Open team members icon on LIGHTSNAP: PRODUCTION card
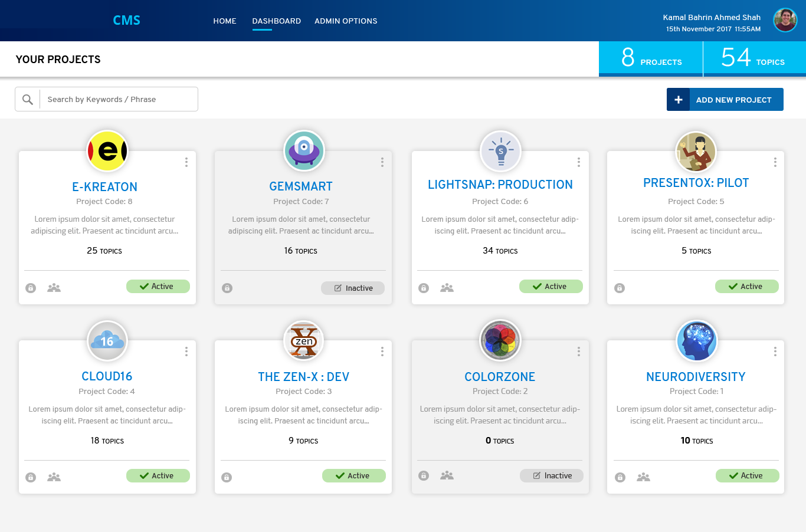This screenshot has width=806, height=532. pyautogui.click(x=447, y=288)
